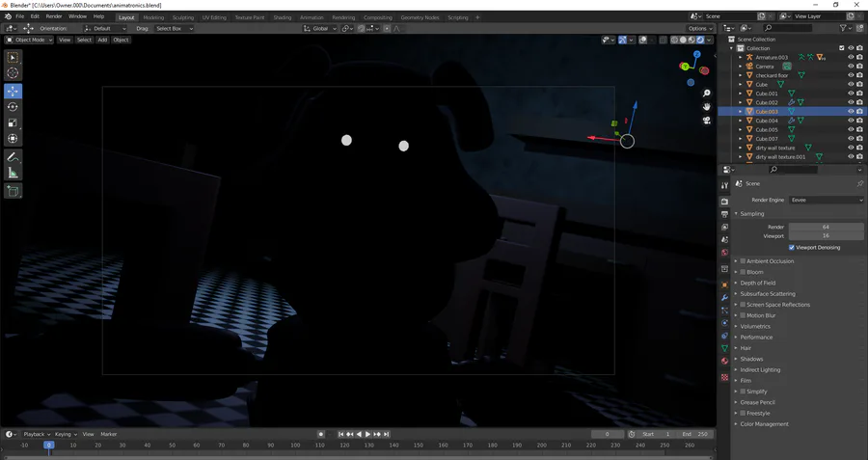Activate the Scale tool
This screenshot has width=868, height=460.
click(x=14, y=122)
